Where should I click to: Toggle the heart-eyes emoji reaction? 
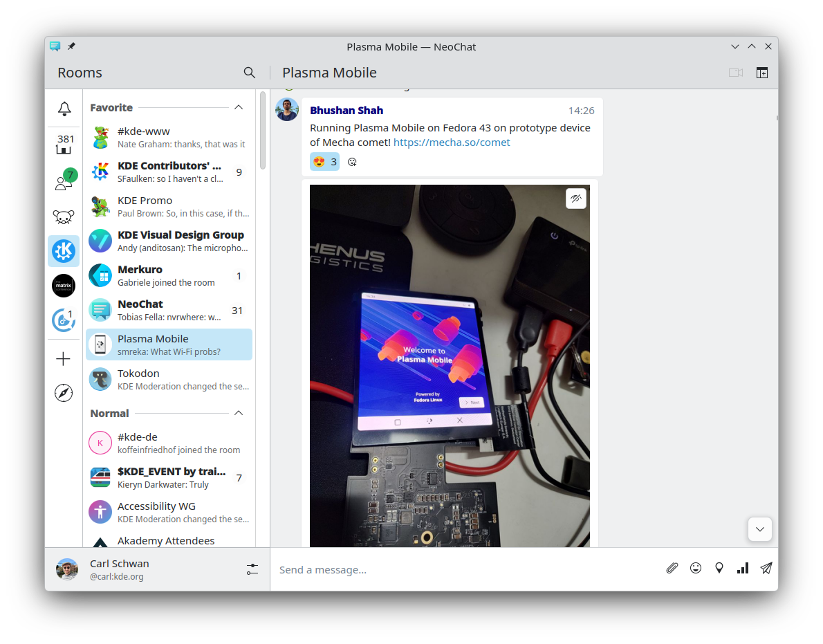(324, 162)
